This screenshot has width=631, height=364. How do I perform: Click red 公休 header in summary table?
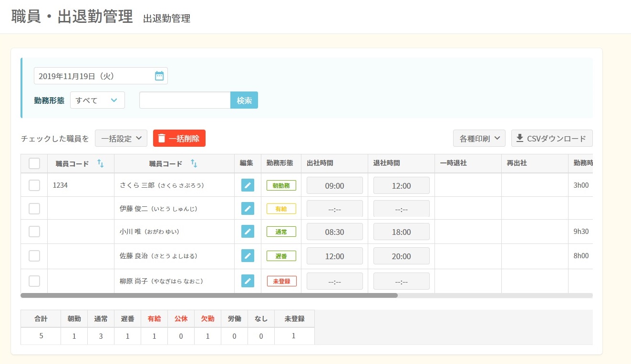(x=181, y=319)
